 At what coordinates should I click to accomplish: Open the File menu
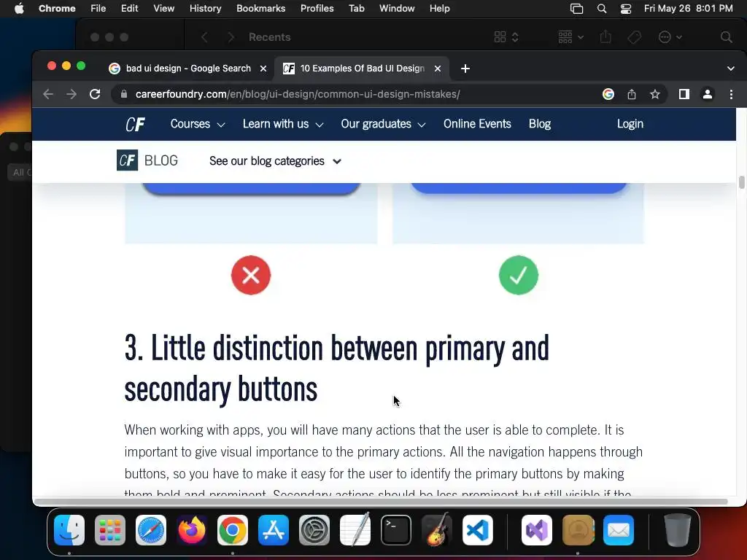[x=98, y=9]
